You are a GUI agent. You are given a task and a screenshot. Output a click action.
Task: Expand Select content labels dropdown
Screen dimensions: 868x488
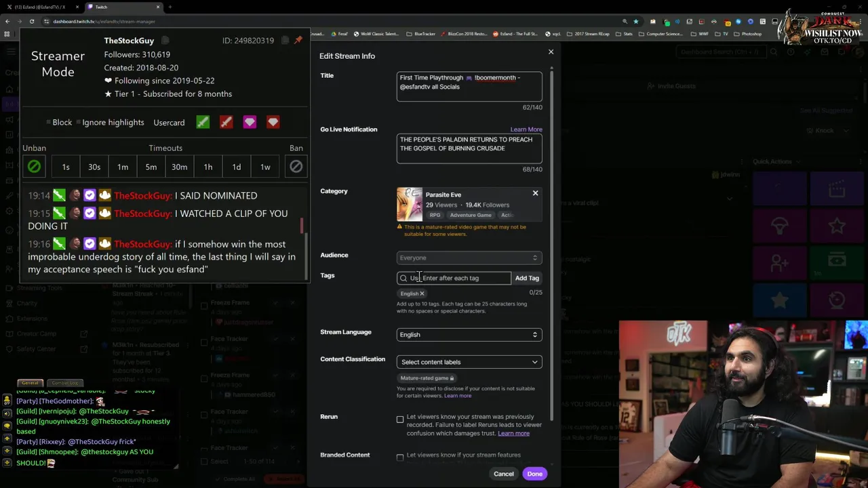pos(469,362)
